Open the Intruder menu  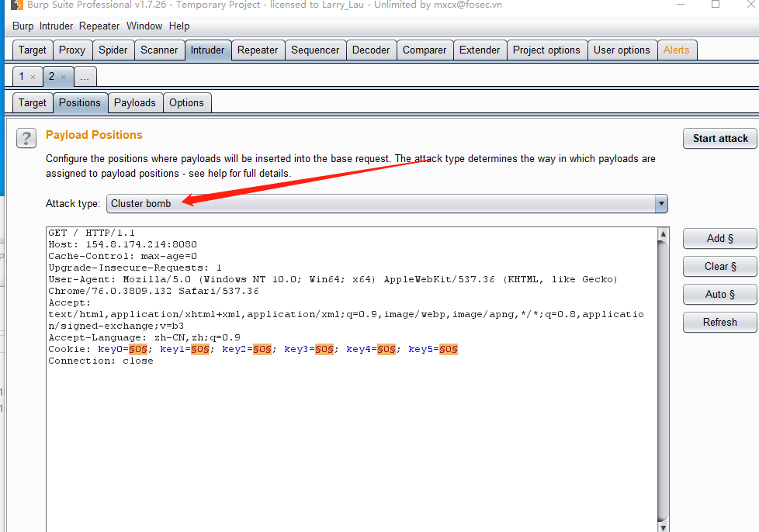[56, 26]
